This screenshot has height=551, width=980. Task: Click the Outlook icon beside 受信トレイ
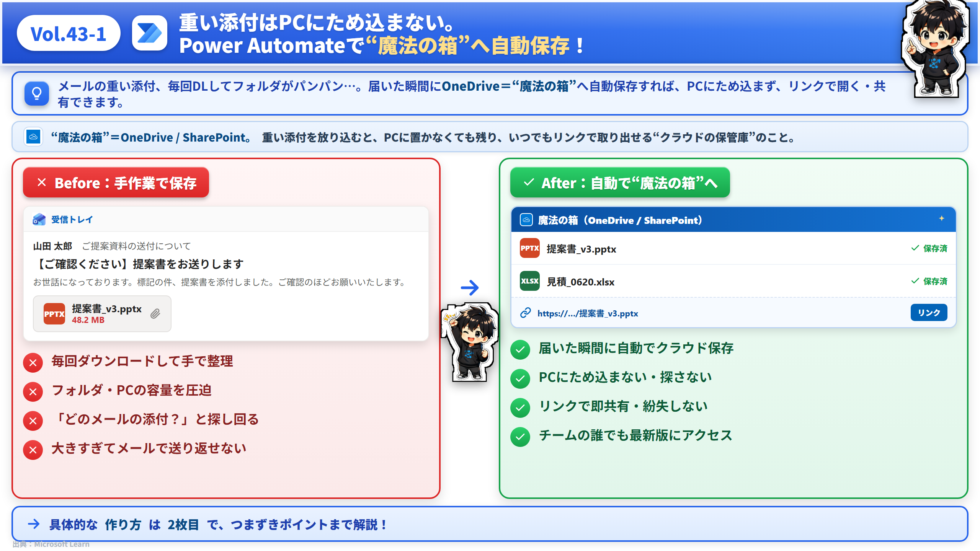[39, 219]
